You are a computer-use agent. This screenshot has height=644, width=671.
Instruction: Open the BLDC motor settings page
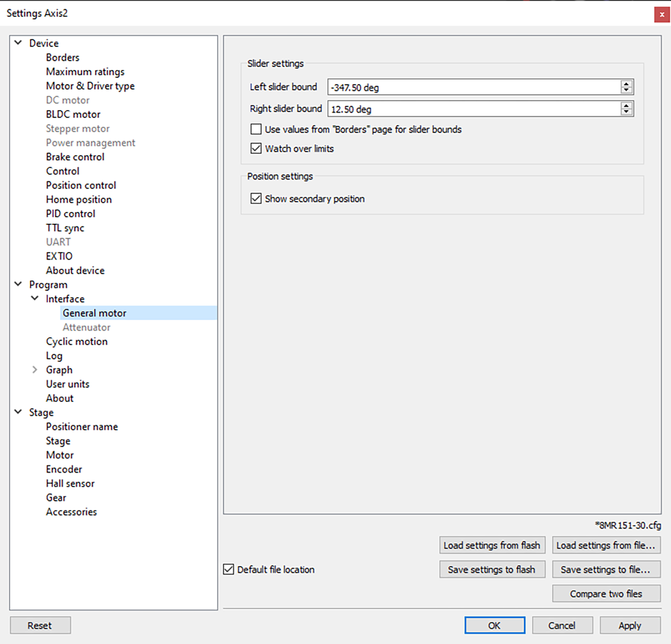click(x=73, y=114)
